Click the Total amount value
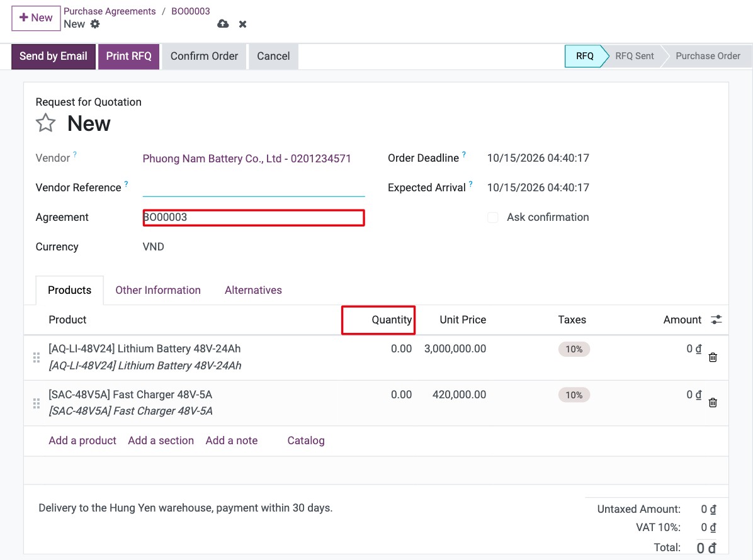This screenshot has height=560, width=753. point(706,548)
